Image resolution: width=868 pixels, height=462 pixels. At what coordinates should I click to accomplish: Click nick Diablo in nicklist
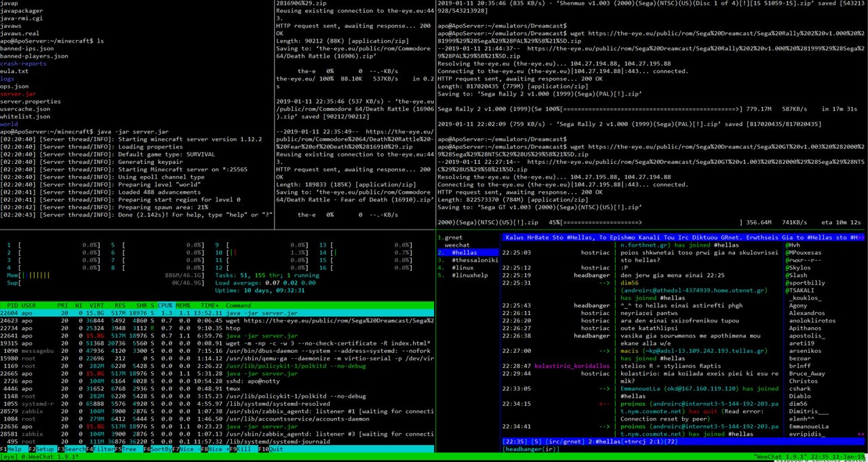[800, 396]
